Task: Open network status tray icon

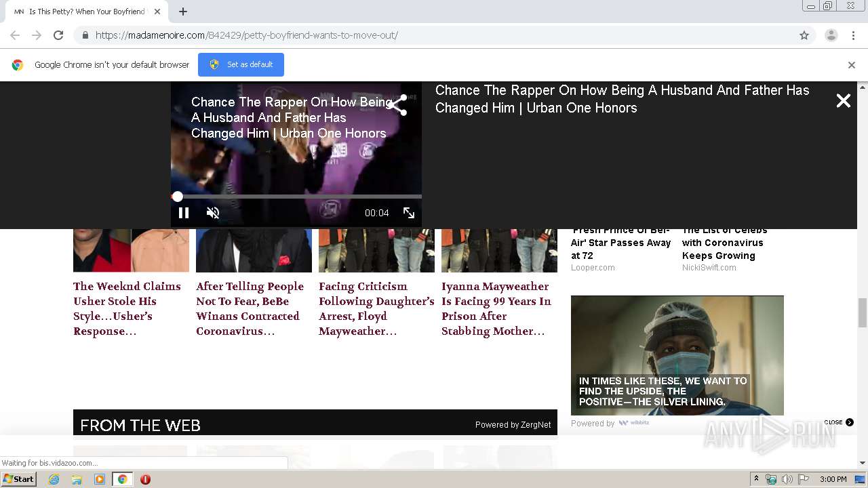Action: pyautogui.click(x=771, y=479)
